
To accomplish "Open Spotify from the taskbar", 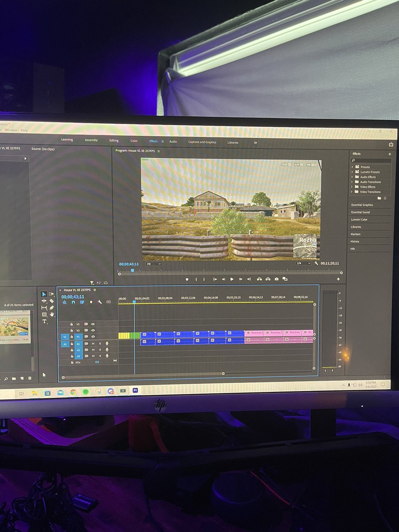I will 86,392.
